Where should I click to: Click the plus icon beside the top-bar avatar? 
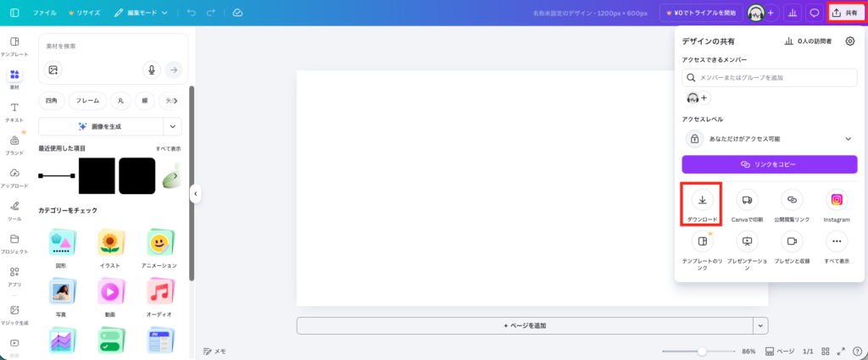[x=771, y=13]
